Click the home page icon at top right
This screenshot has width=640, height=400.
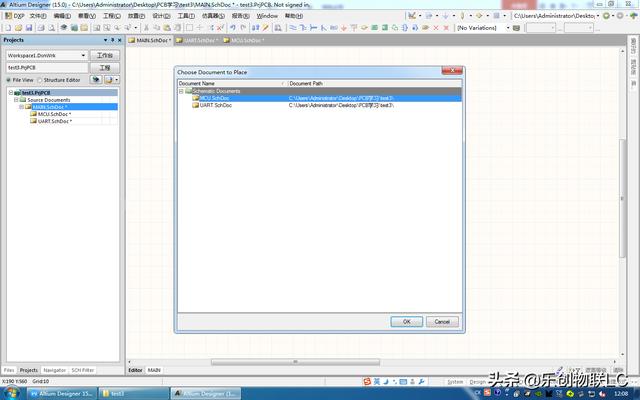633,16
